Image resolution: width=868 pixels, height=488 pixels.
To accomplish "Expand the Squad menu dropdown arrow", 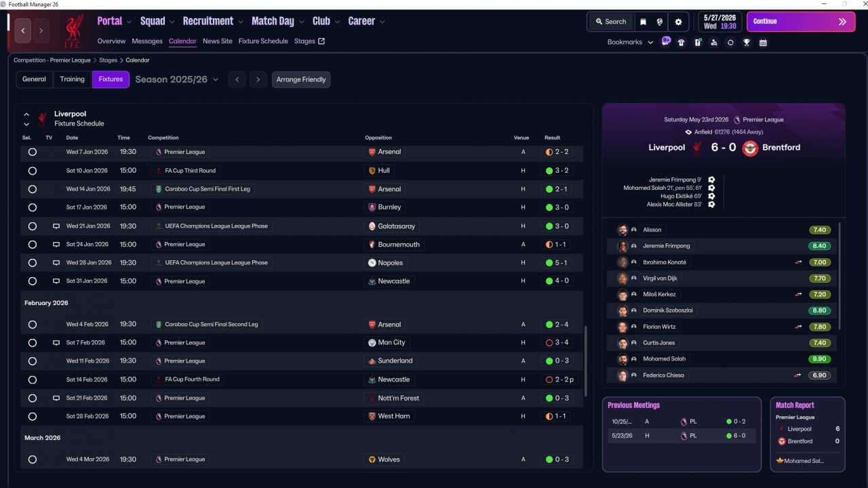I will click(x=172, y=22).
